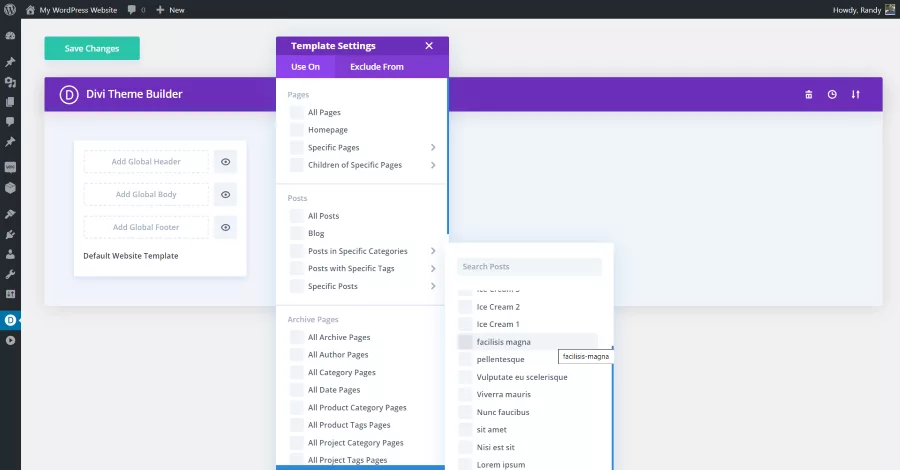This screenshot has height=470, width=900.
Task: Switch to the Use On tab
Action: (x=305, y=67)
